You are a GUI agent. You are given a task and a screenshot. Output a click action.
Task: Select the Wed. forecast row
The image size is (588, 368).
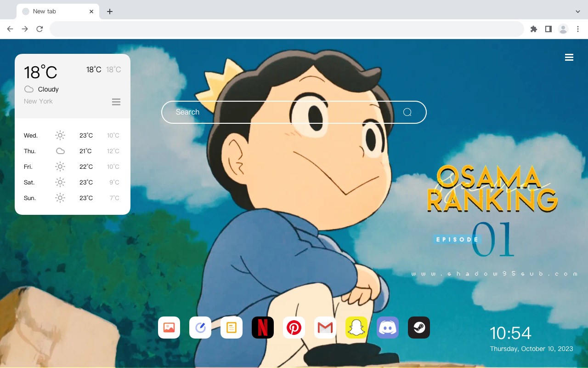tap(72, 135)
